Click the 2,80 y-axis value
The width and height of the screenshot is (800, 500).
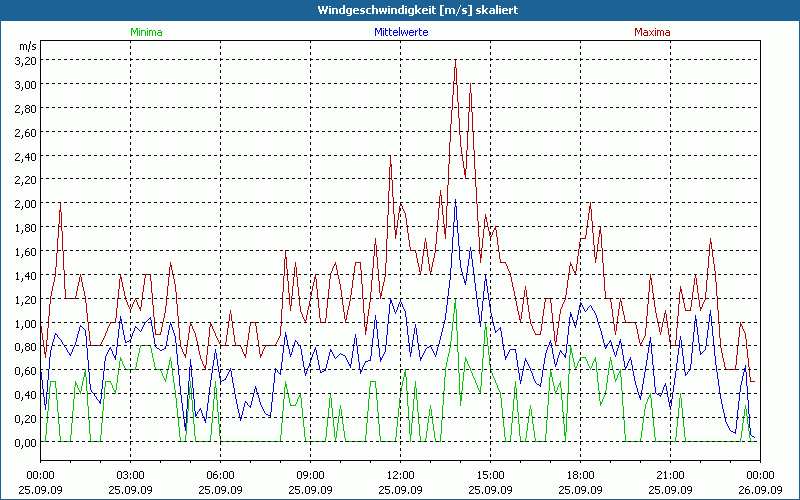(x=26, y=108)
